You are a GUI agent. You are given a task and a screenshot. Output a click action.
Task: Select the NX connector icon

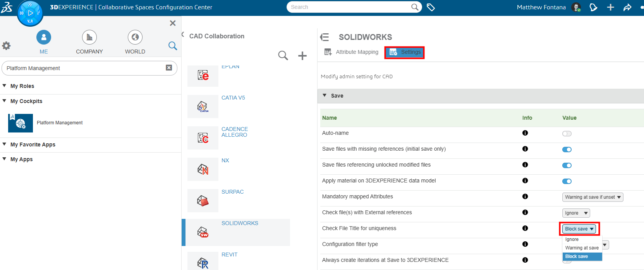203,169
